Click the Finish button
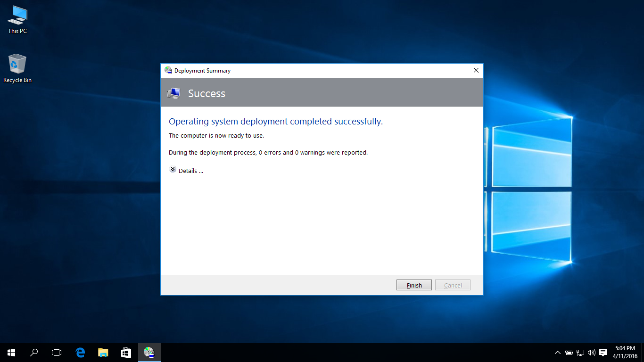Image resolution: width=644 pixels, height=362 pixels. point(413,285)
